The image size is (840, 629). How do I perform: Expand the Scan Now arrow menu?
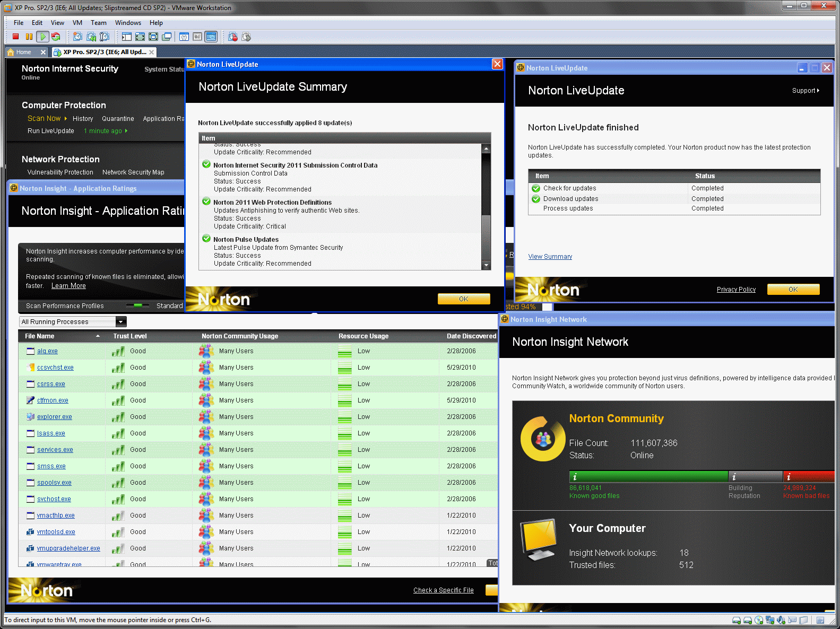(66, 119)
